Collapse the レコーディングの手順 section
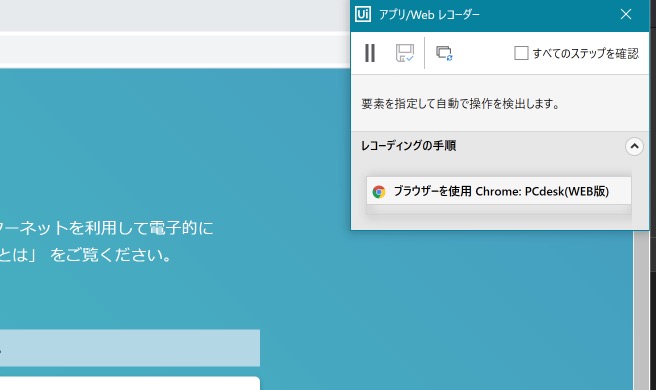Image resolution: width=656 pixels, height=390 pixels. pyautogui.click(x=634, y=146)
